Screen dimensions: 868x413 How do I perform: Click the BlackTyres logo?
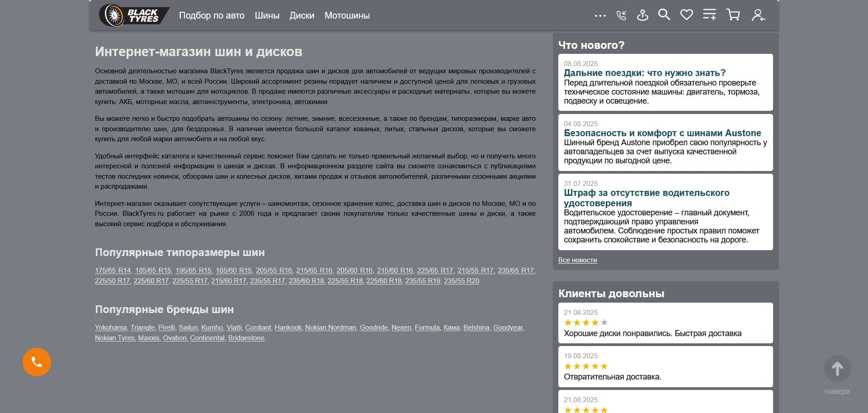[133, 15]
